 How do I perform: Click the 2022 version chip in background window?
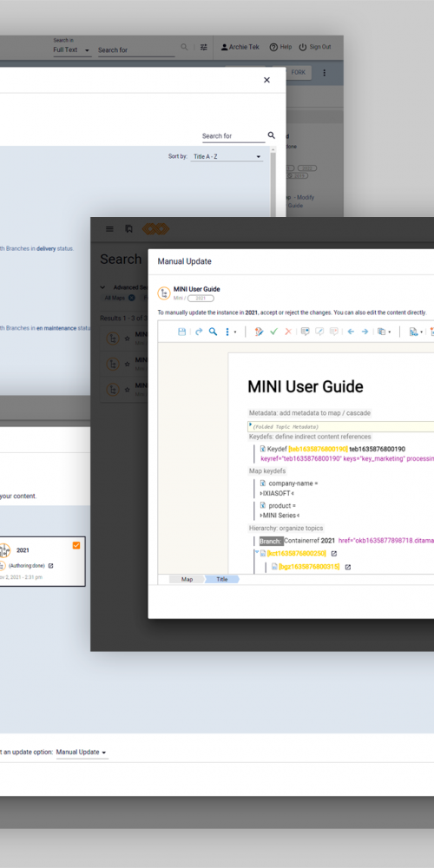307,168
